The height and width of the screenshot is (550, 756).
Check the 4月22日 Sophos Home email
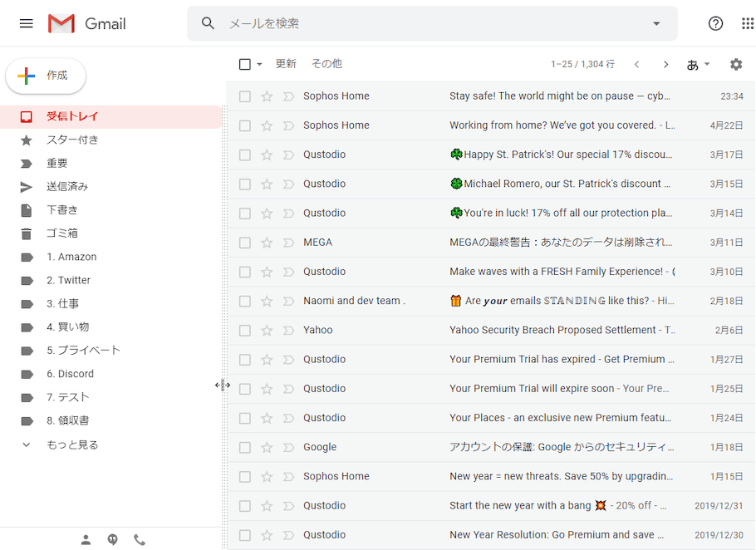point(245,125)
